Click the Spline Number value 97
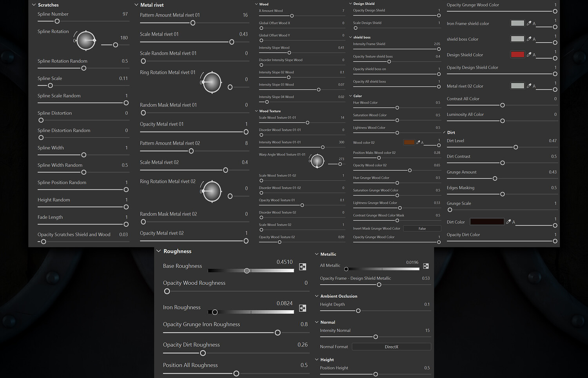Viewport: 588px width, 378px height. (125, 14)
